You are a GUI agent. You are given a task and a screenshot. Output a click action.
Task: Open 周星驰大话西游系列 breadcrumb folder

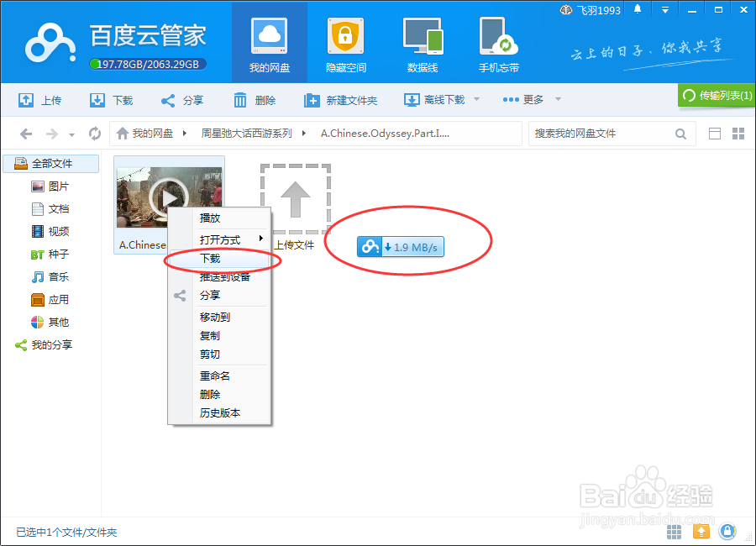point(246,133)
